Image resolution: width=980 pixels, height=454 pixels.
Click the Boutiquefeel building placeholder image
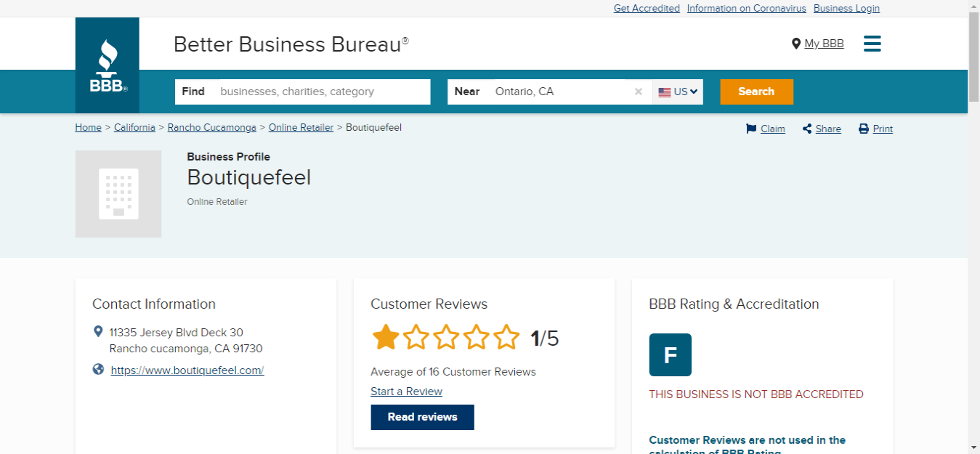click(118, 194)
